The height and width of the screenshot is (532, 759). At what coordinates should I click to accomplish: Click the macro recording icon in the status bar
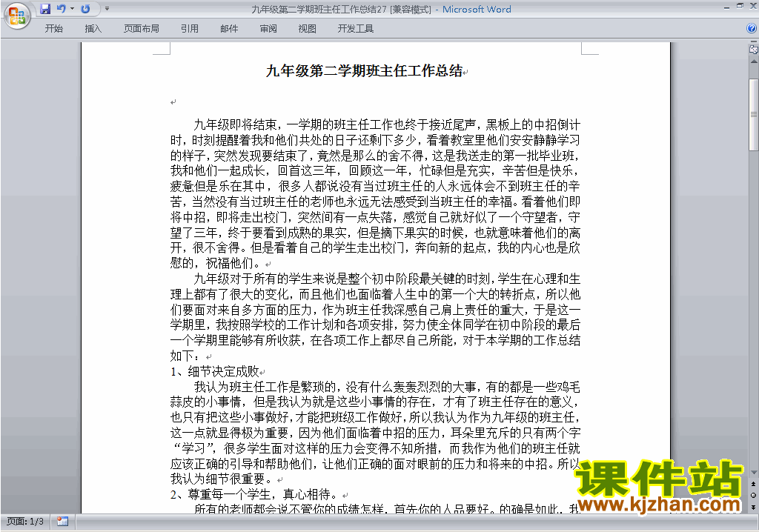62,522
